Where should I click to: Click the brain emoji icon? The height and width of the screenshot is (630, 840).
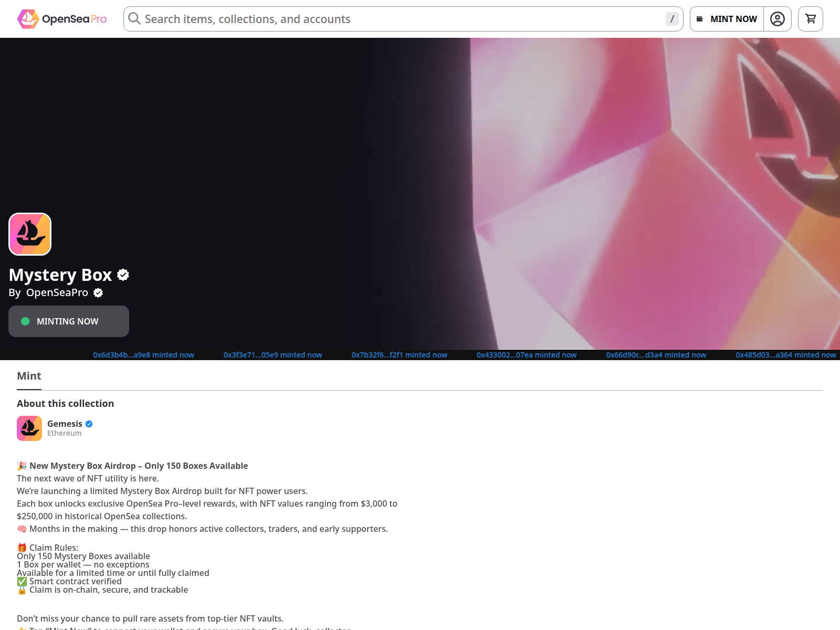pyautogui.click(x=22, y=529)
